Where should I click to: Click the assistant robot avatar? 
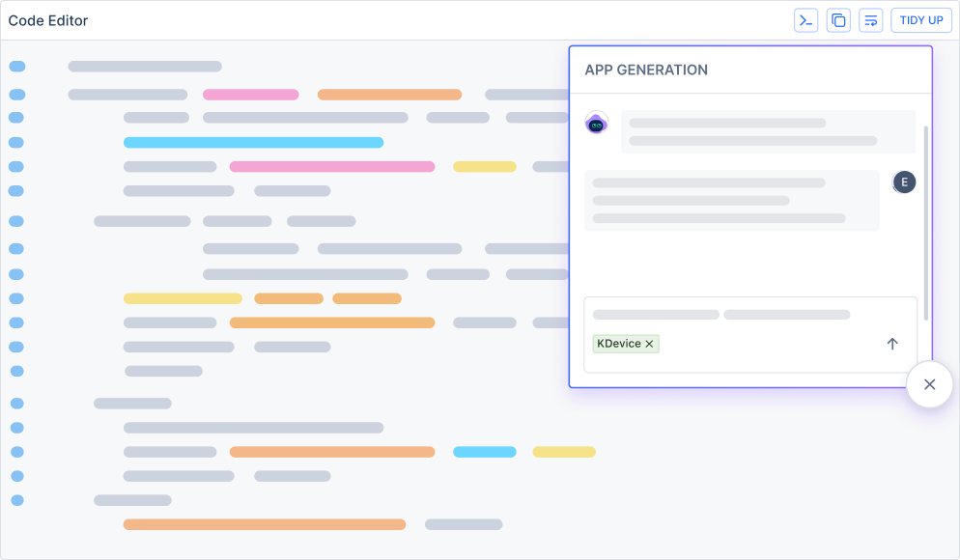[x=596, y=123]
